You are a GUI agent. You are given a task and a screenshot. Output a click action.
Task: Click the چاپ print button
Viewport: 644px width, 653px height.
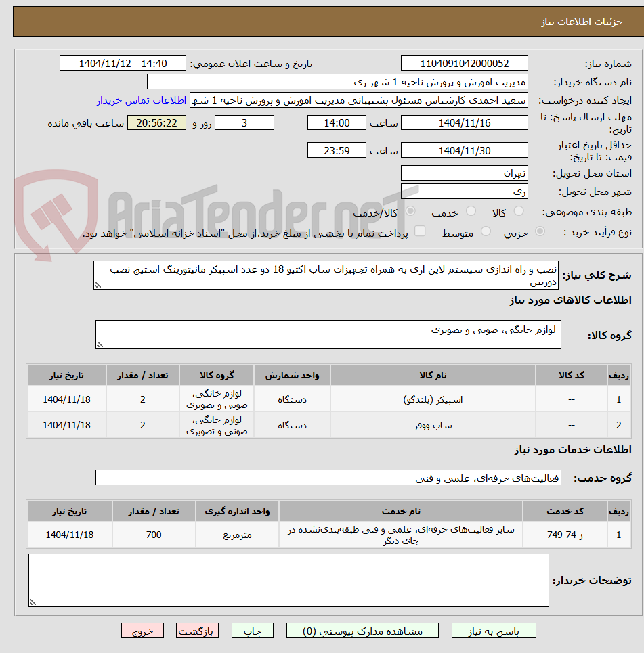[252, 631]
